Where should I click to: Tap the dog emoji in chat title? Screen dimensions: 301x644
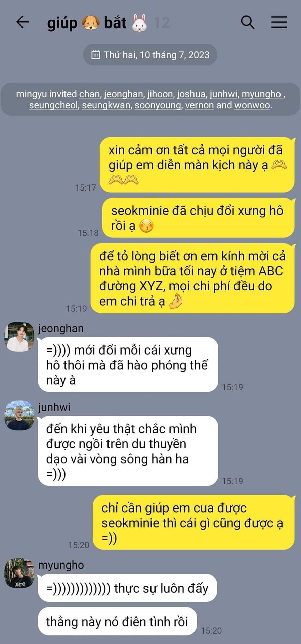click(91, 23)
